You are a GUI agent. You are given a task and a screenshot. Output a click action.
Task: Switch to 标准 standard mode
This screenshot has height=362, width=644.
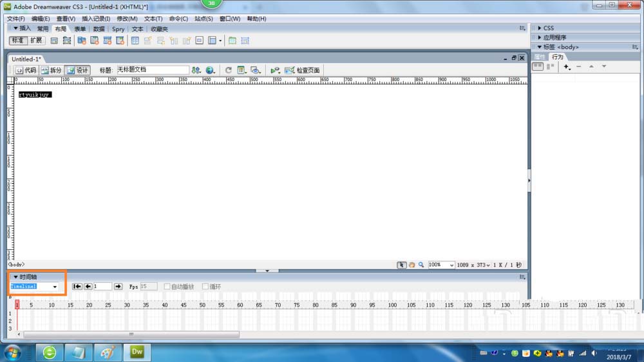coord(17,41)
